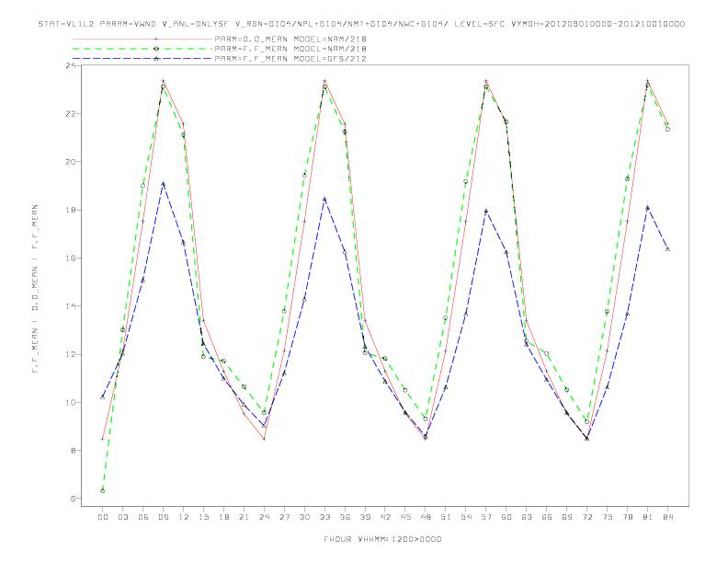Click the x-axis label FHOUR VHHMM:1200>0000

(x=382, y=539)
